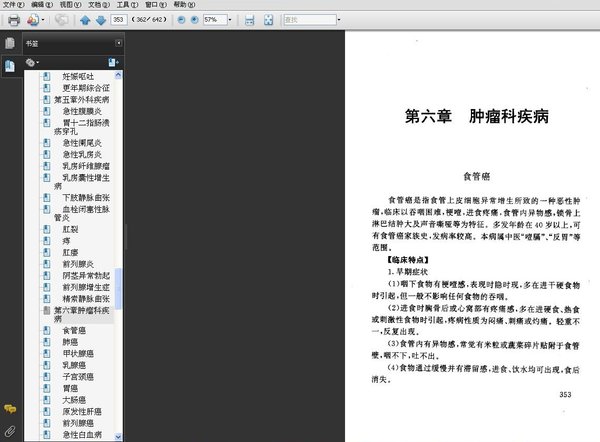Select the 肛裂 bookmark
Viewport: 600px width, 442px height.
point(70,229)
